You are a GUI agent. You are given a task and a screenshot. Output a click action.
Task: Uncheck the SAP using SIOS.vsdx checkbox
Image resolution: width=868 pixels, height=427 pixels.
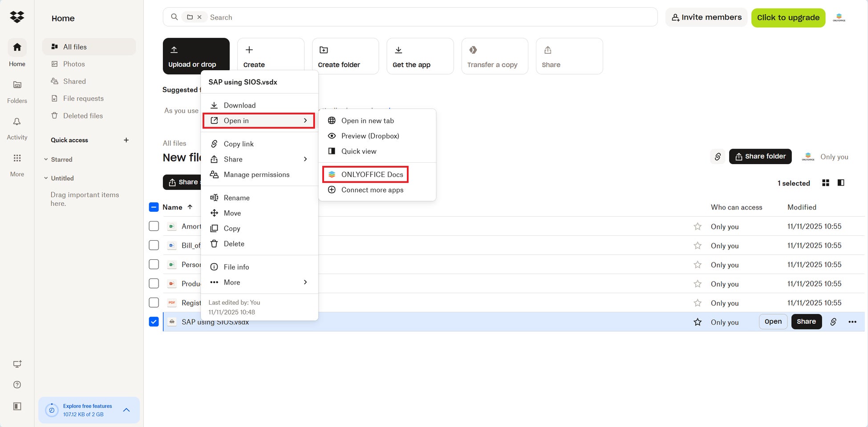pos(154,322)
